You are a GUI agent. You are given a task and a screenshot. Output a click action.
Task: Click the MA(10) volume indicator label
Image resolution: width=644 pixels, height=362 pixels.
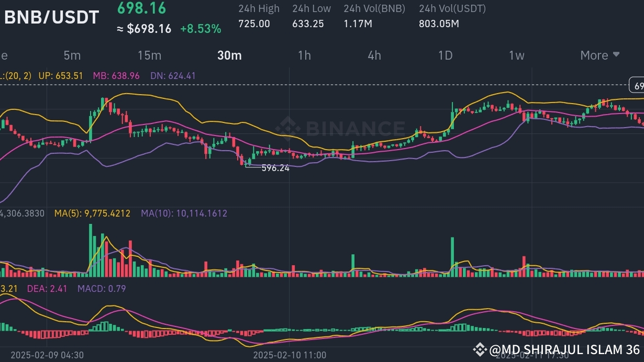(x=183, y=213)
